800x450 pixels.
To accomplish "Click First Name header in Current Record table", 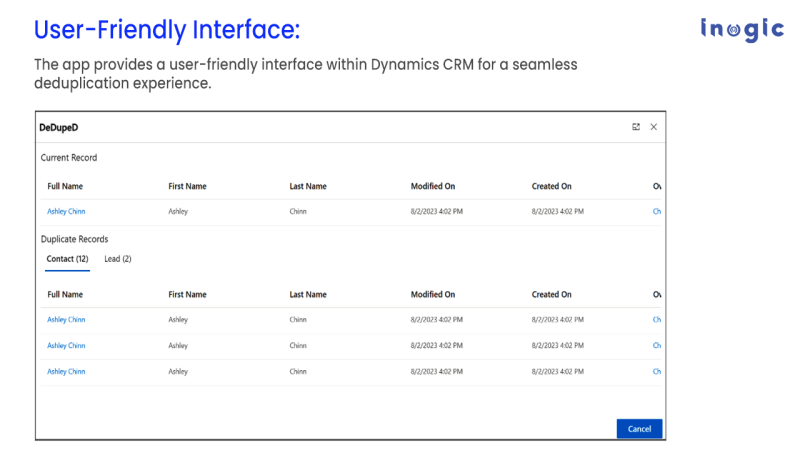I will tap(187, 186).
